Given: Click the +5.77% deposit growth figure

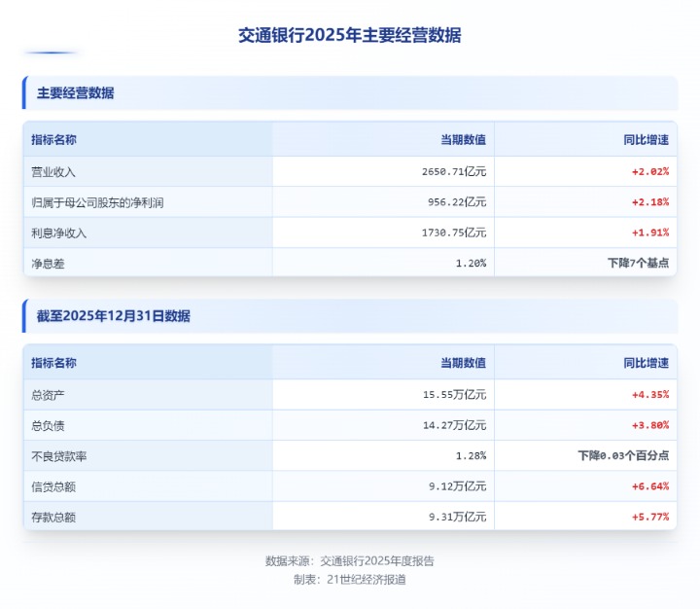Looking at the screenshot, I should pos(649,517).
